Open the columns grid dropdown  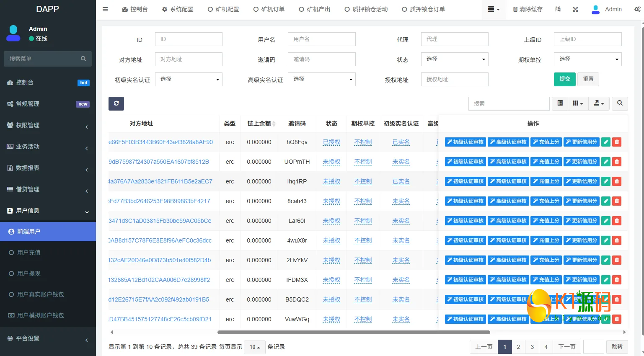578,103
